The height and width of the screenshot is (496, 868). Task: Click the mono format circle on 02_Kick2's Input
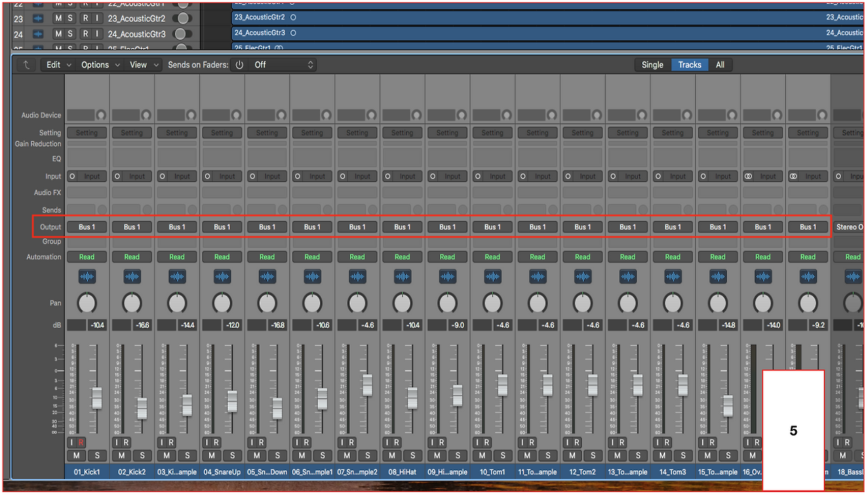point(117,176)
